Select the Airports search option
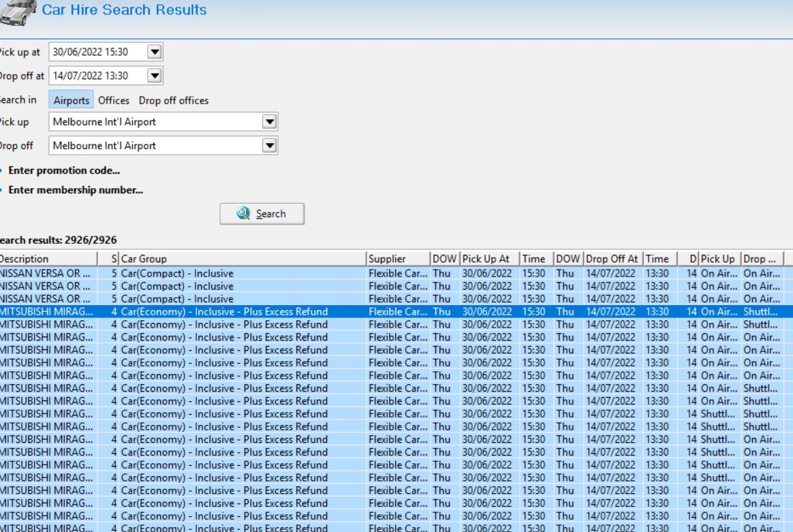This screenshot has height=532, width=793. click(72, 100)
